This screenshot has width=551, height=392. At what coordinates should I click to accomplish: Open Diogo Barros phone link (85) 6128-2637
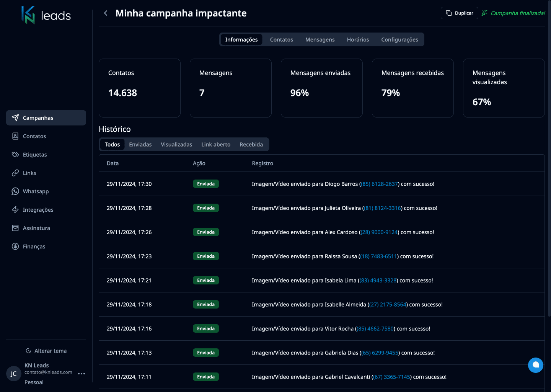point(380,184)
